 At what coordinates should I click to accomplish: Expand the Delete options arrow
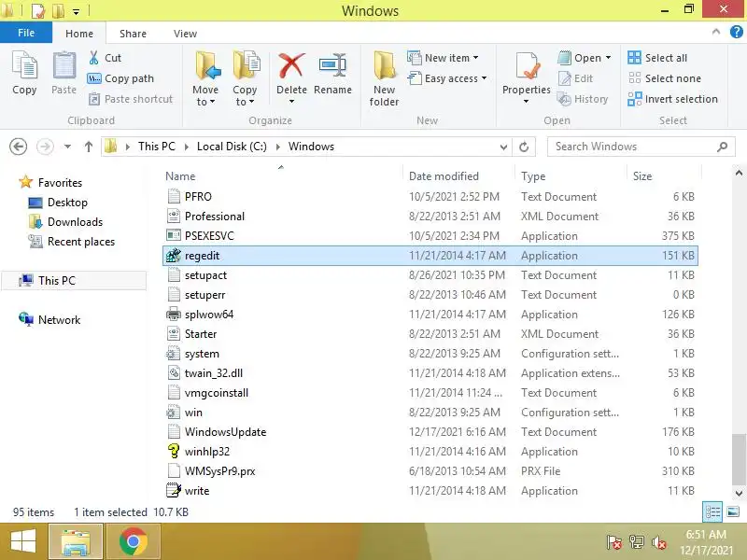[x=291, y=102]
